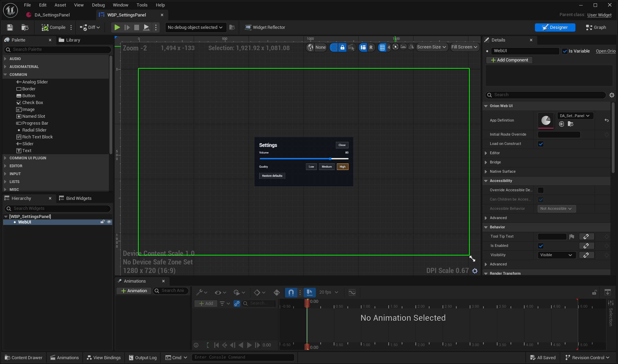The height and width of the screenshot is (364, 618).
Task: Open the Widget Reflector tool
Action: [265, 27]
